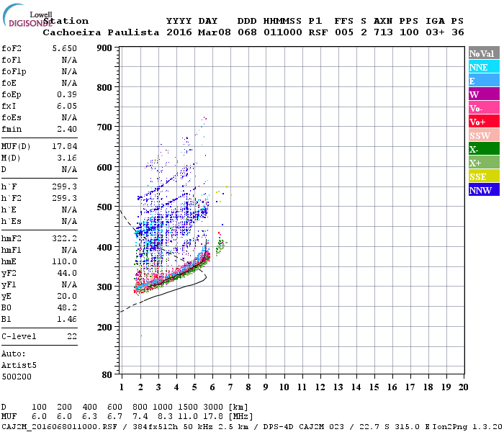Click the h`Es N/A value

(x=69, y=222)
